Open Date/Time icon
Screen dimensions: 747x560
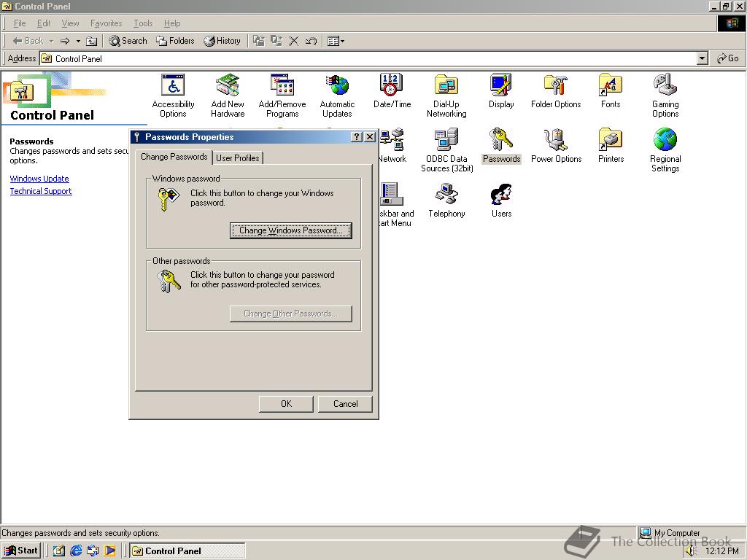tap(392, 90)
